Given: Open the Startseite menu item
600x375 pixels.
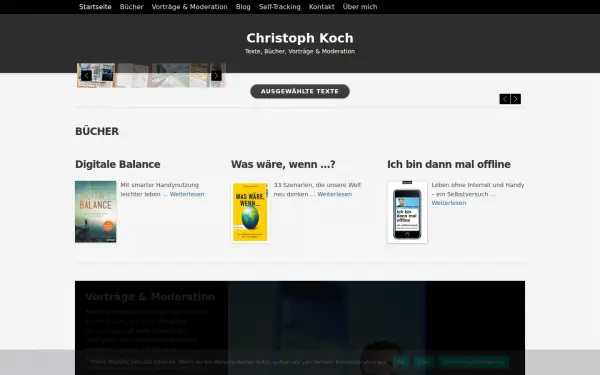Looking at the screenshot, I should click(x=95, y=7).
